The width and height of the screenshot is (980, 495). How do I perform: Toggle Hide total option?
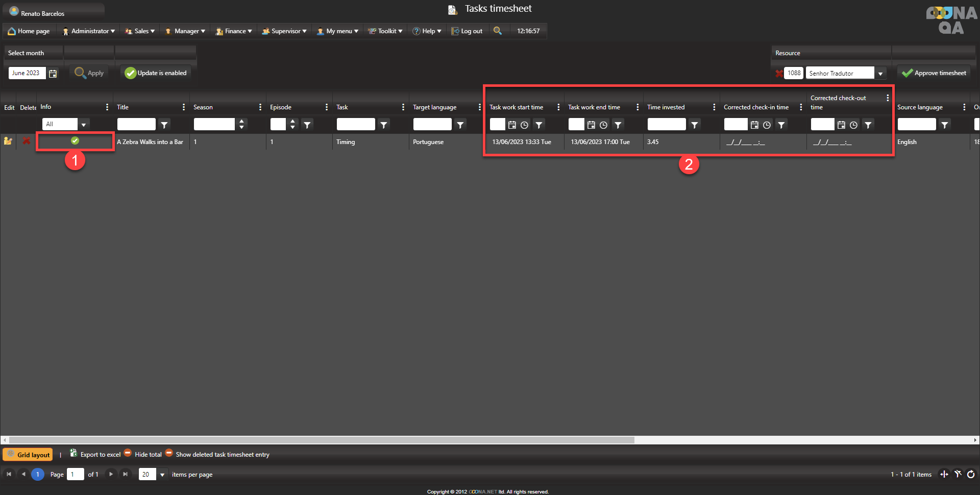click(143, 454)
